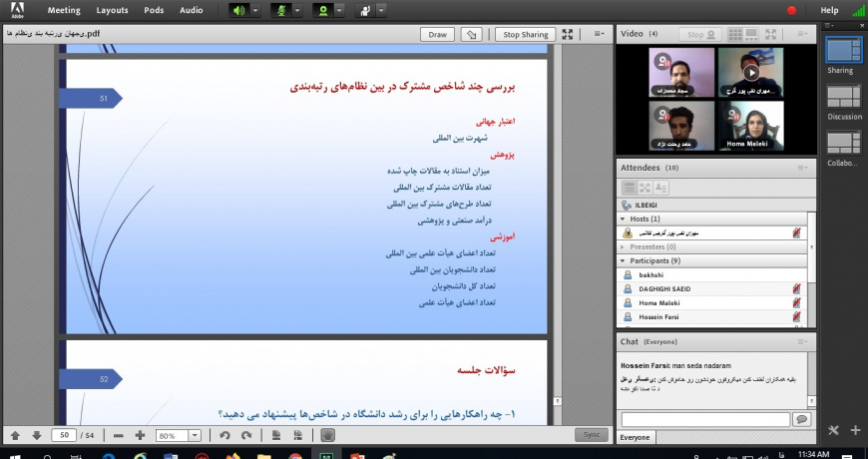
Task: Click the fit page icon
Action: pos(275,436)
